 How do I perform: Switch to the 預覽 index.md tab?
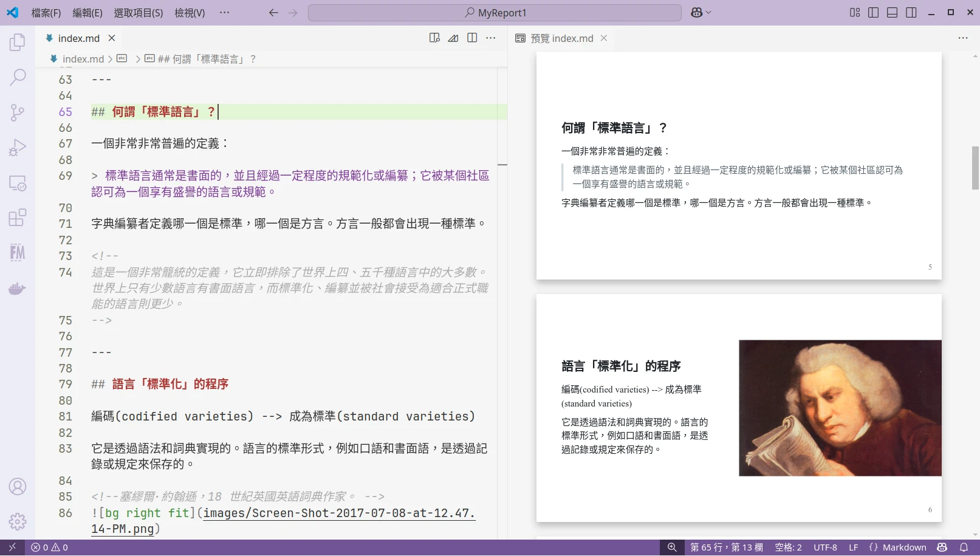(x=561, y=38)
